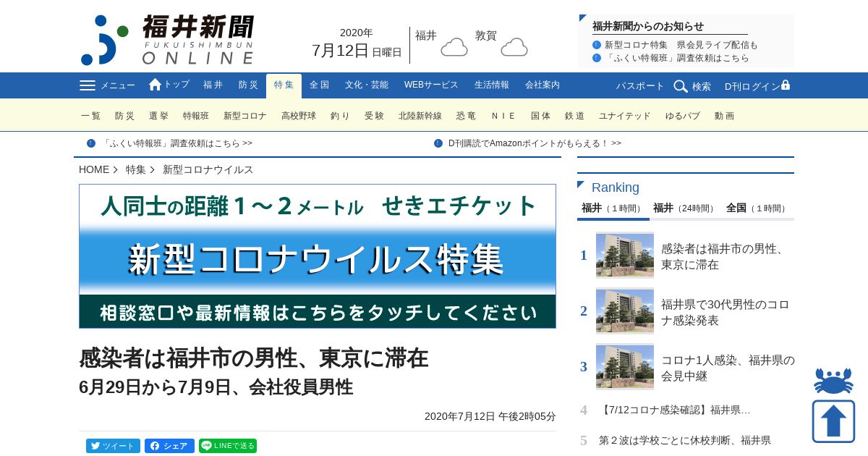Select ranking tab 全国(1時間)
Screen dimensions: 868x456
[757, 208]
